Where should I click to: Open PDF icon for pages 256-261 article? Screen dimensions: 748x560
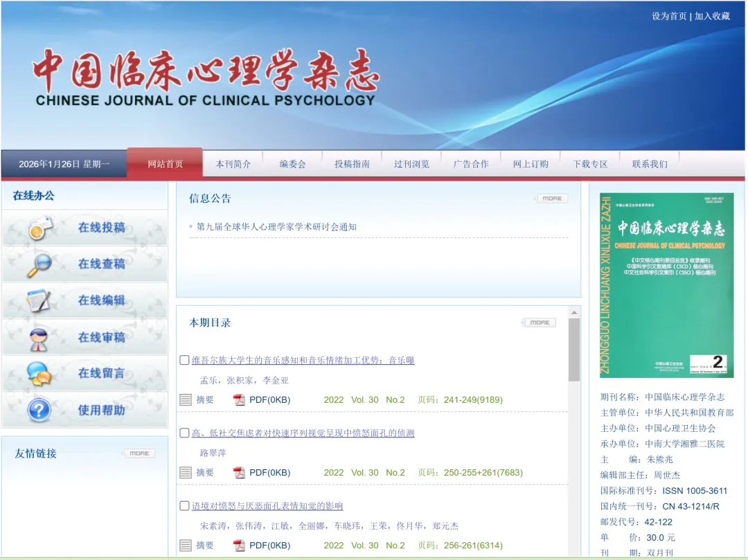pos(239,545)
